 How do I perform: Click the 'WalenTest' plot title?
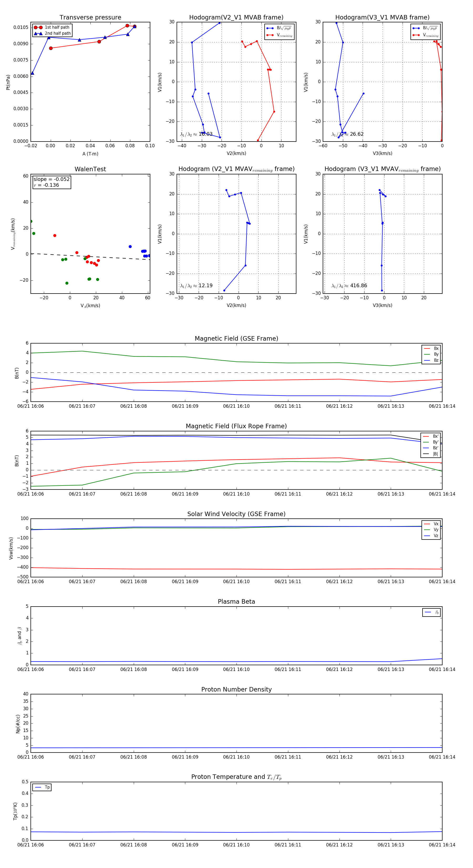90,169
